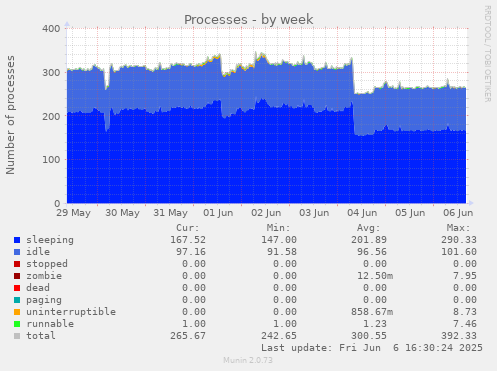Click the zombie legend color swatch
497x371 pixels.
(x=17, y=276)
